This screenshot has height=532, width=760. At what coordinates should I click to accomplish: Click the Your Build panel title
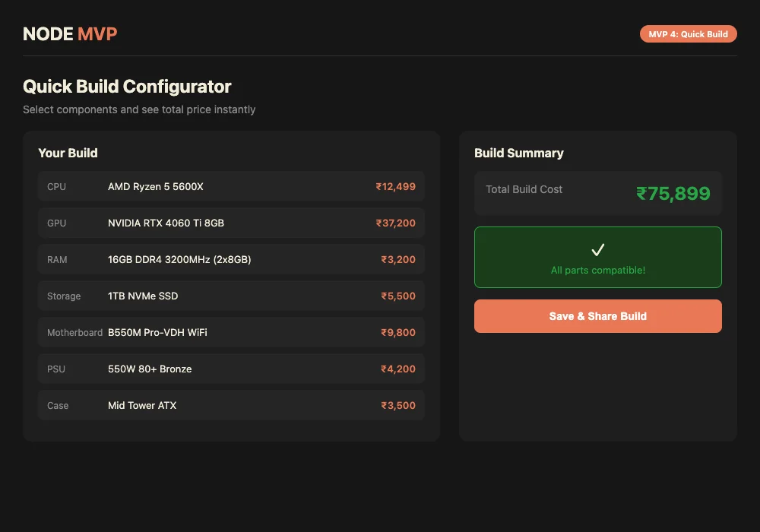click(68, 153)
